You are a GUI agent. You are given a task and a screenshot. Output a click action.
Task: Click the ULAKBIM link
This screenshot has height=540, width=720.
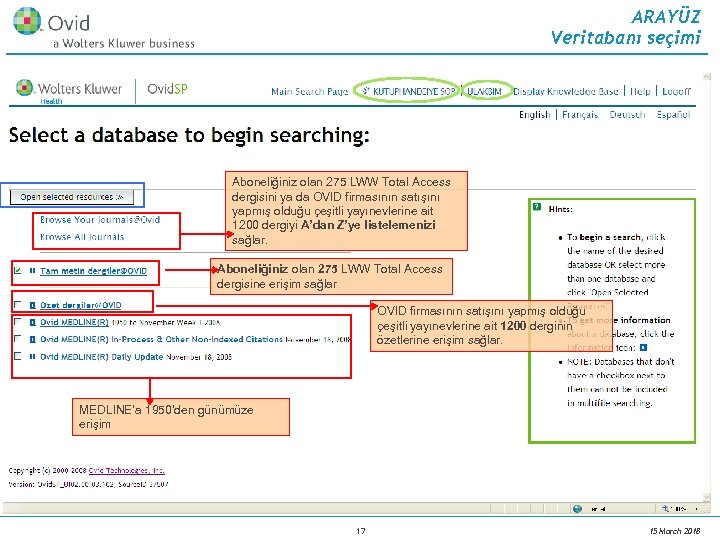(484, 91)
